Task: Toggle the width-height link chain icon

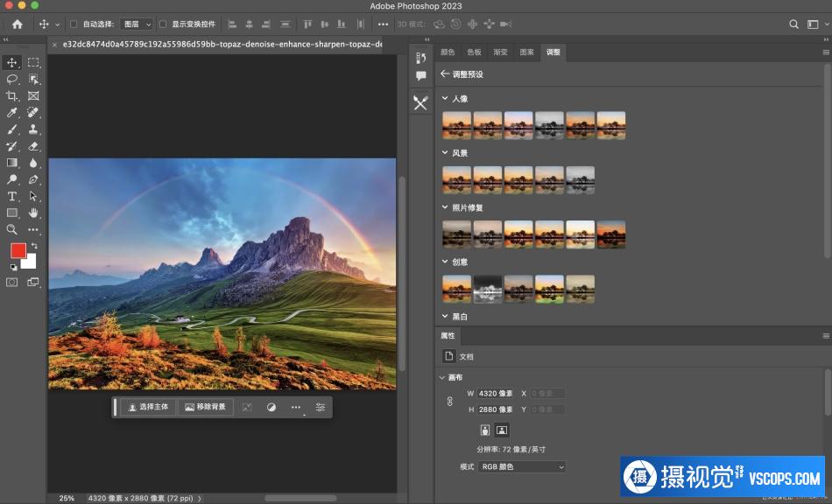Action: (450, 401)
